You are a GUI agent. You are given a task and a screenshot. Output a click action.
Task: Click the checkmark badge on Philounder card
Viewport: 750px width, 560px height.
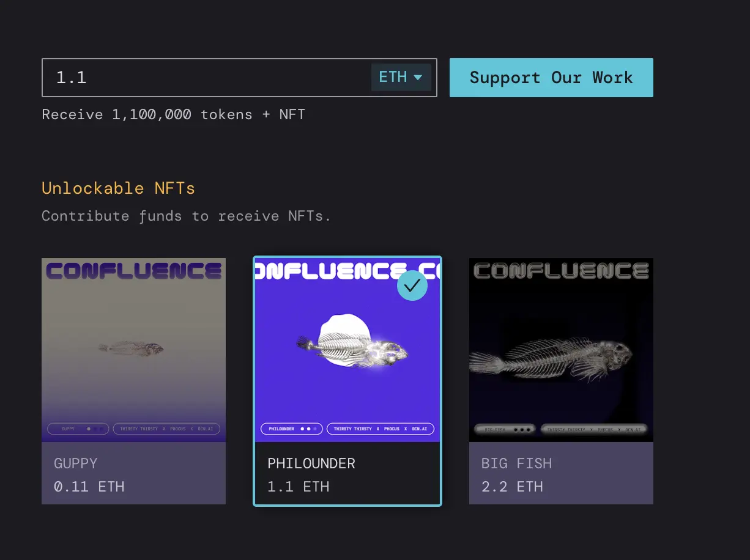coord(412,286)
